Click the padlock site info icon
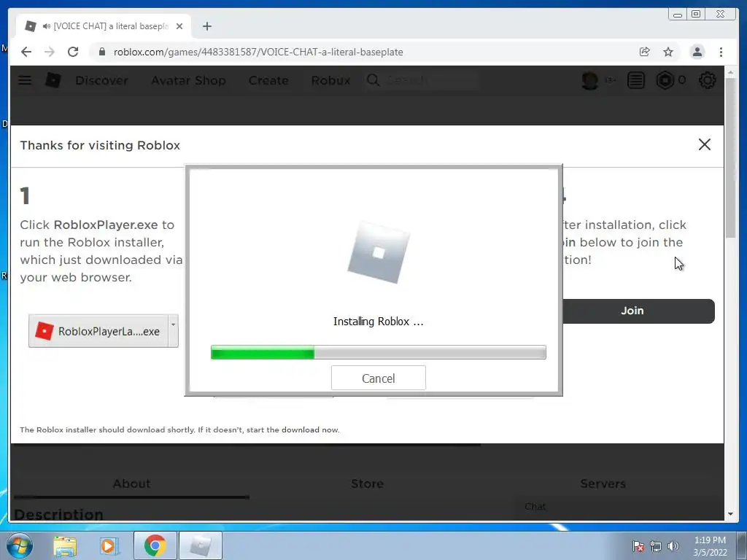The width and height of the screenshot is (747, 560). (x=101, y=52)
